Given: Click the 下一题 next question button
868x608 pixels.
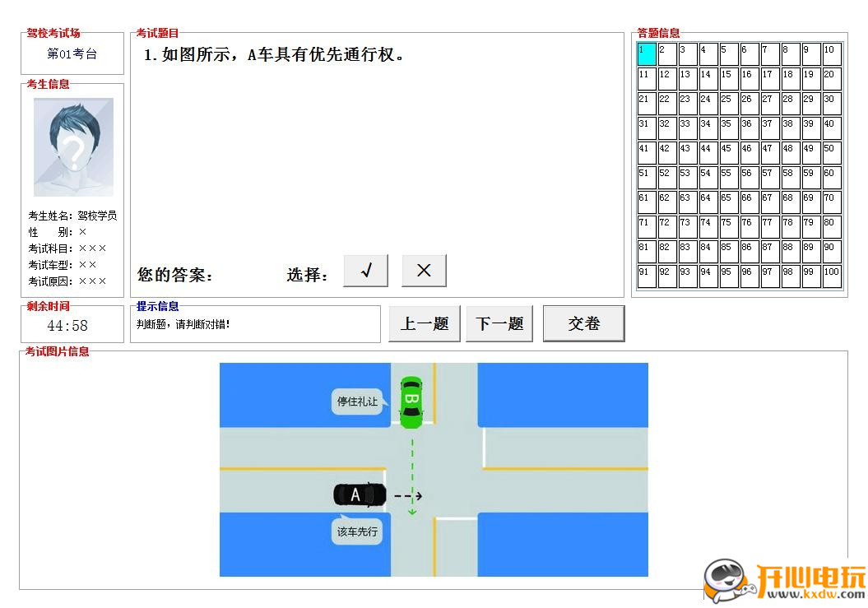Looking at the screenshot, I should 499,323.
